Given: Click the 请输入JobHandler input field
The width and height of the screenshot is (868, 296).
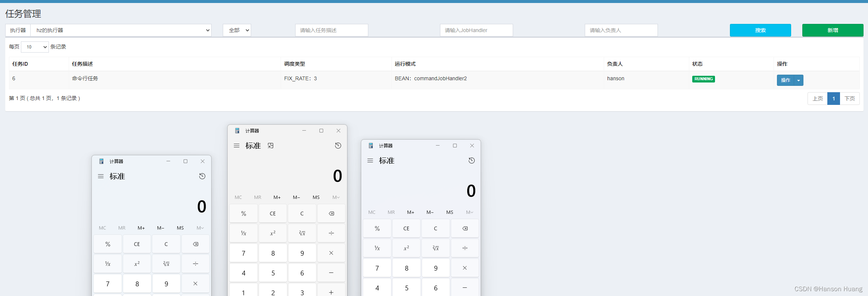Looking at the screenshot, I should coord(477,30).
